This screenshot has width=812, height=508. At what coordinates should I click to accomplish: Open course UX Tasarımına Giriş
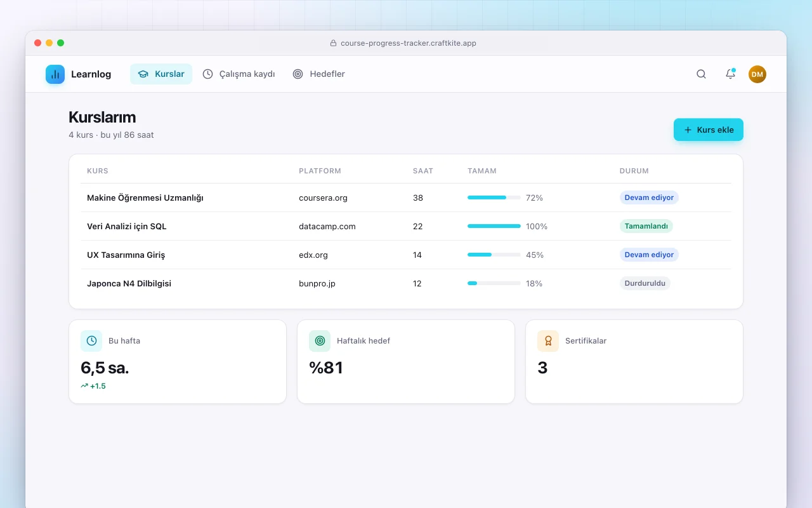point(126,255)
